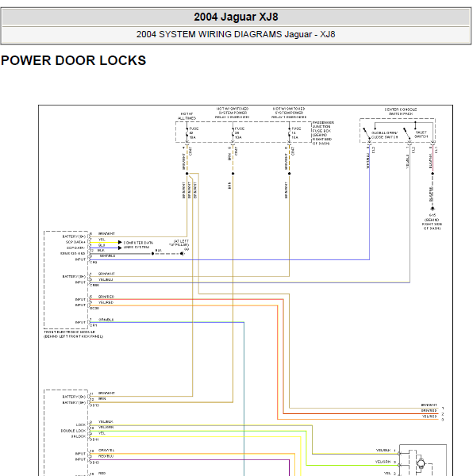The width and height of the screenshot is (473, 476).
Task: Click the splice dot under the valet switch wire
Action: click(x=433, y=174)
